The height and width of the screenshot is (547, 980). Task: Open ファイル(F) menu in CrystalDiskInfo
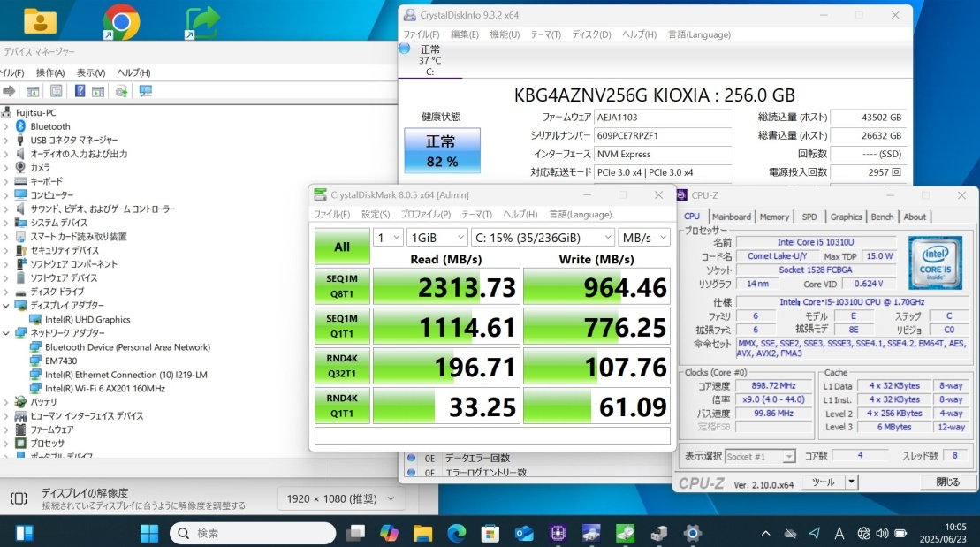click(422, 34)
